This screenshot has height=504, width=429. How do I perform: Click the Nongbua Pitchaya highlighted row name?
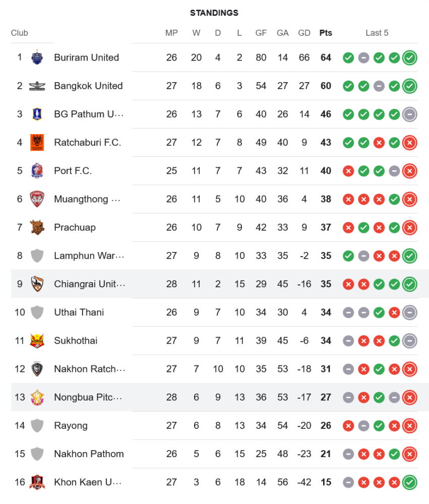point(88,397)
